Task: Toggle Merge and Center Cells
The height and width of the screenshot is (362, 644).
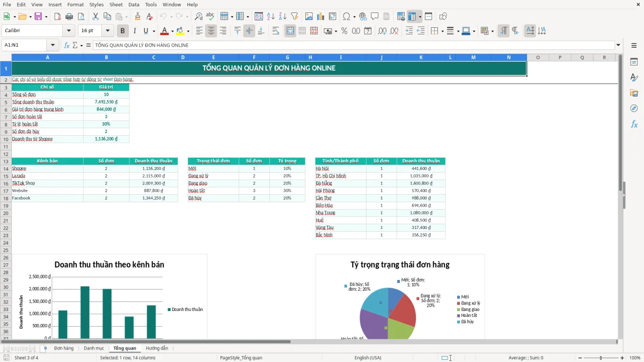Action: [x=290, y=31]
